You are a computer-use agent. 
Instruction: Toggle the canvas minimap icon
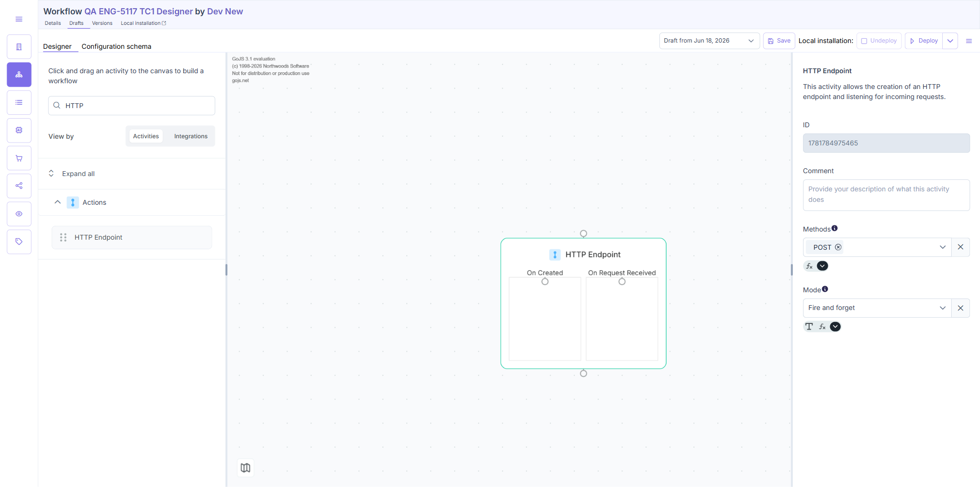pyautogui.click(x=245, y=468)
